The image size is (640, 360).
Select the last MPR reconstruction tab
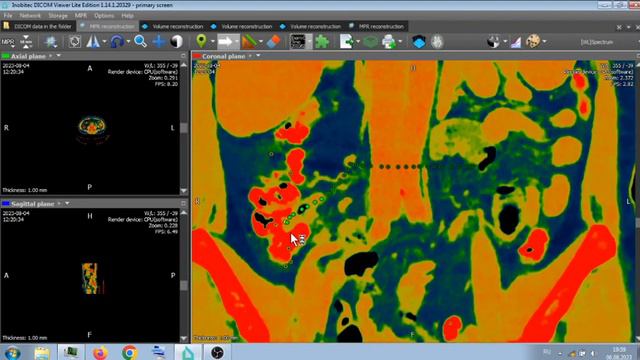[x=377, y=26]
